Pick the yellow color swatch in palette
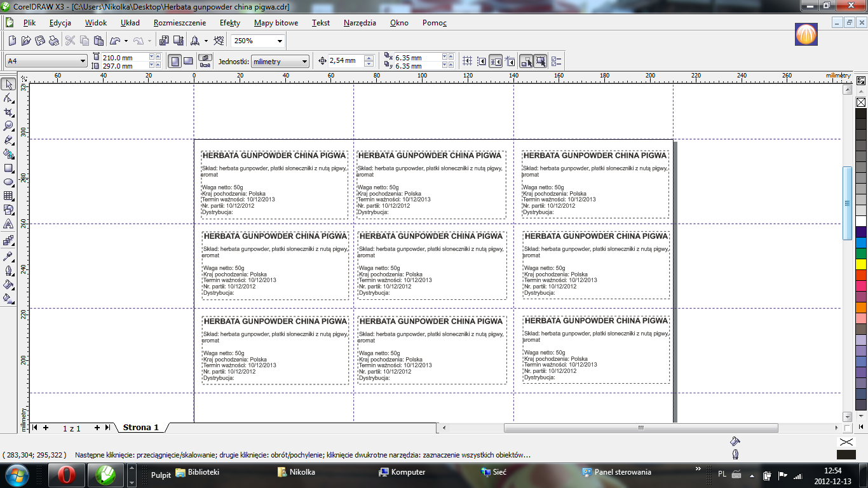 [x=861, y=264]
